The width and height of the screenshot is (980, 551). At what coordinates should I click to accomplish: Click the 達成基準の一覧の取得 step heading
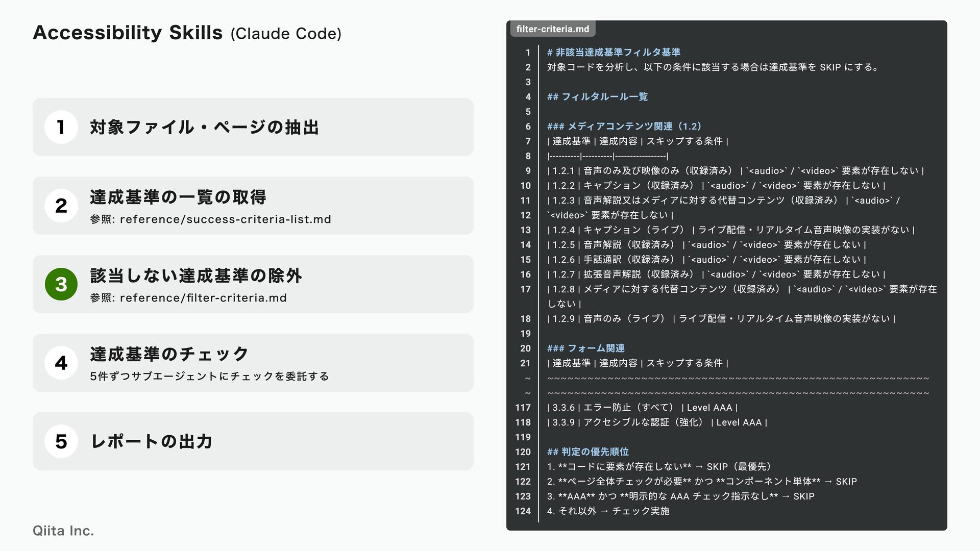[x=178, y=197]
